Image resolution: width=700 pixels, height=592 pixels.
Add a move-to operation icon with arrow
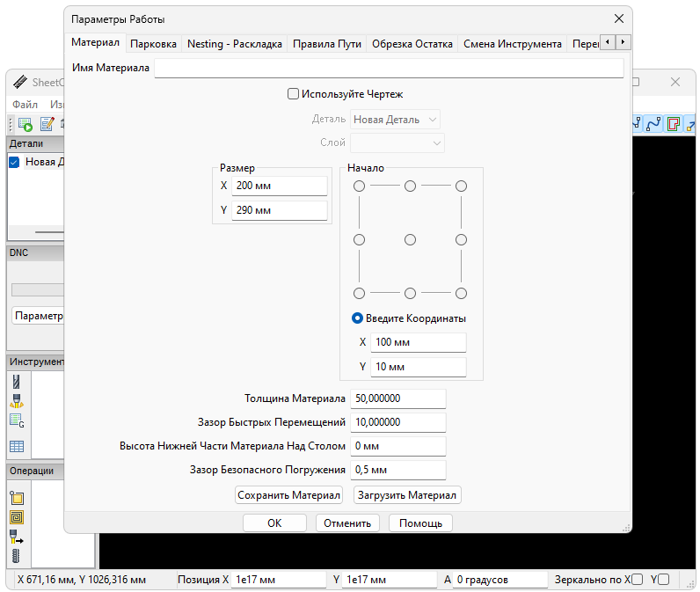click(17, 537)
